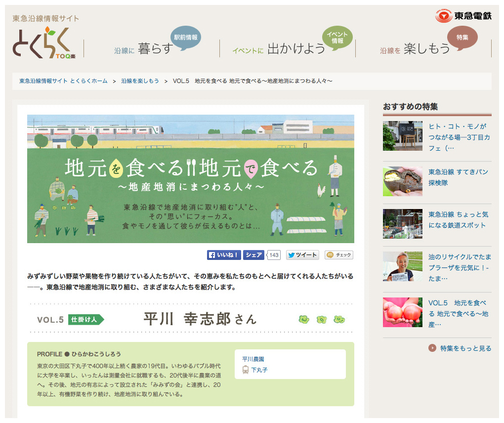
Task: Click the Twitter ツイート button
Action: point(302,255)
